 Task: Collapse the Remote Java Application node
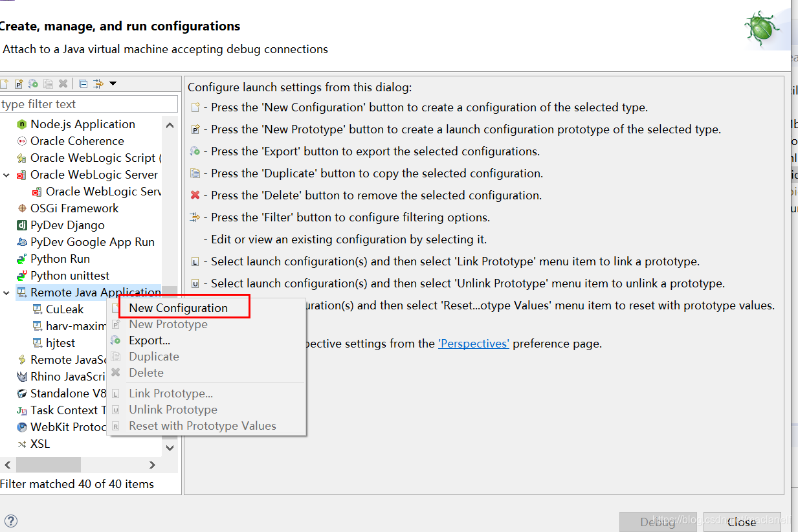(6, 293)
